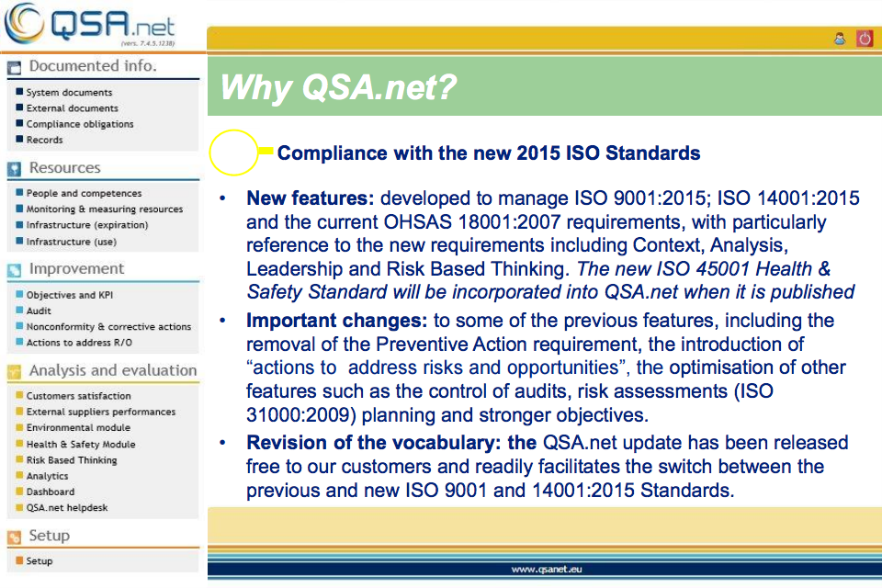Click 'Revision of the vocabulary:' text
Screen dimensions: 882x588
[x=374, y=443]
